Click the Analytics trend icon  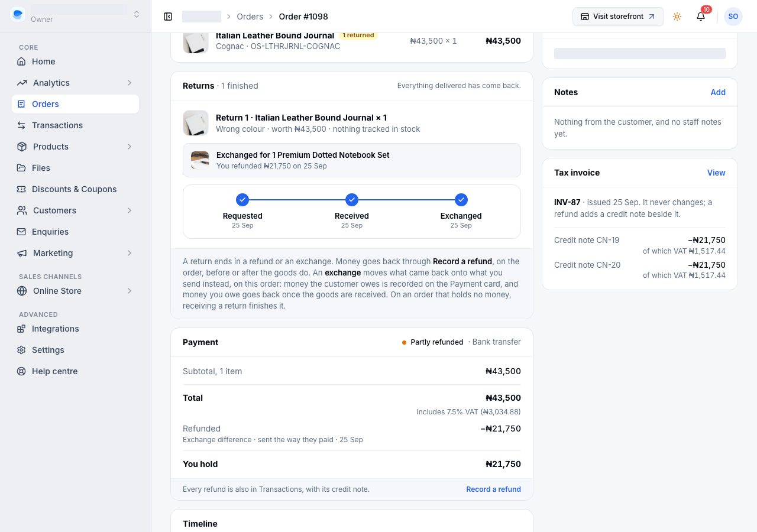[22, 83]
